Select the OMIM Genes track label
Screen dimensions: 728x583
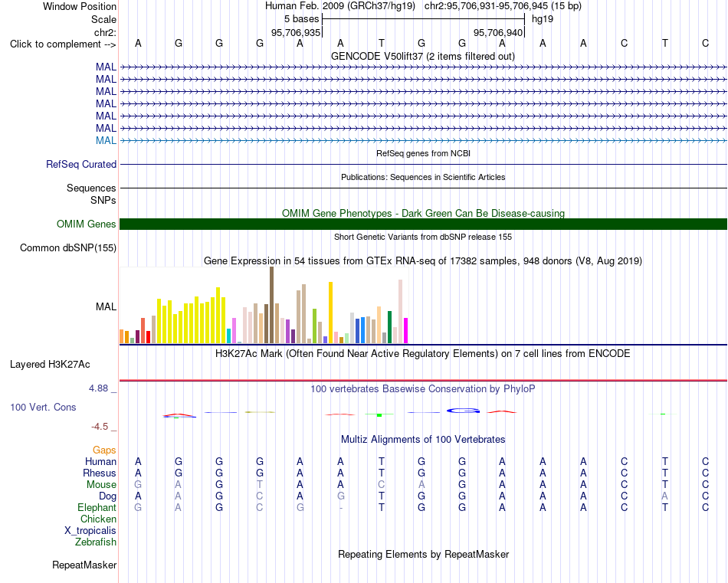click(x=86, y=224)
